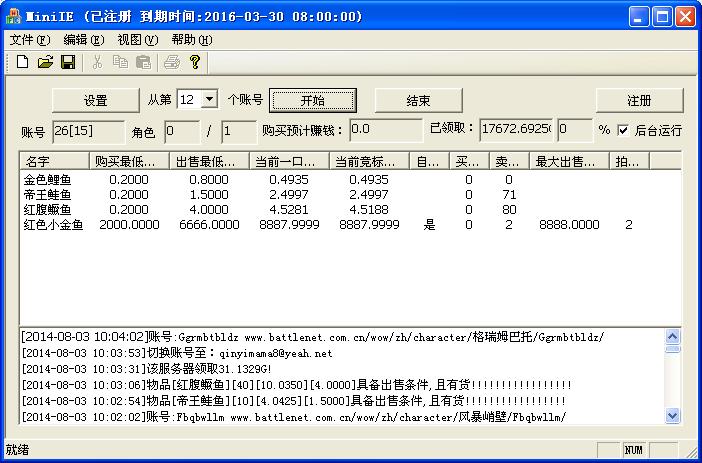Click the 是 cell in 红色小金鱼 row

coord(429,225)
